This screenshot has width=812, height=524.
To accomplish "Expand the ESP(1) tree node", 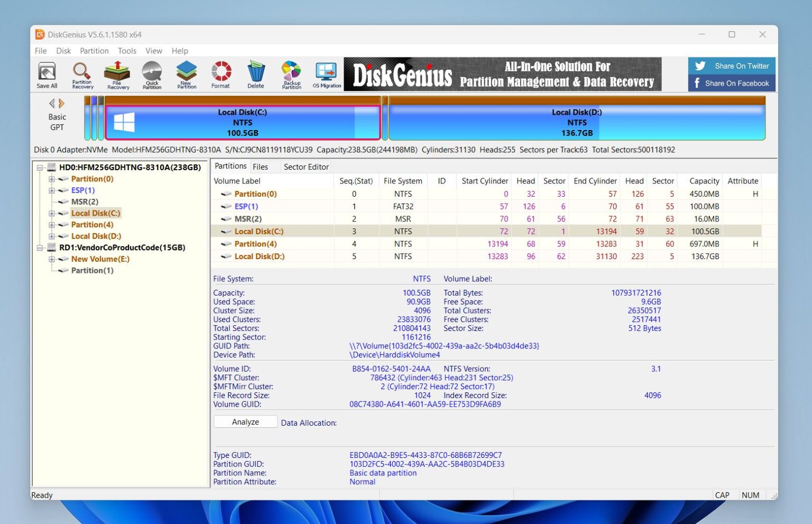I will point(51,190).
